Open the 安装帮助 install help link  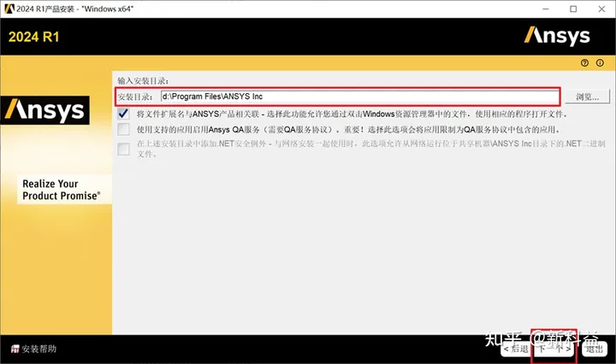point(38,349)
